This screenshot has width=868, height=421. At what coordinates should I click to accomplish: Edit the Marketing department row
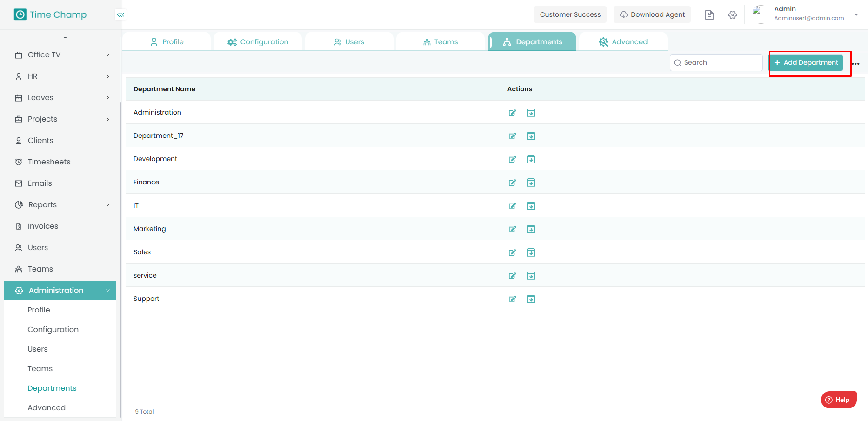pyautogui.click(x=512, y=229)
